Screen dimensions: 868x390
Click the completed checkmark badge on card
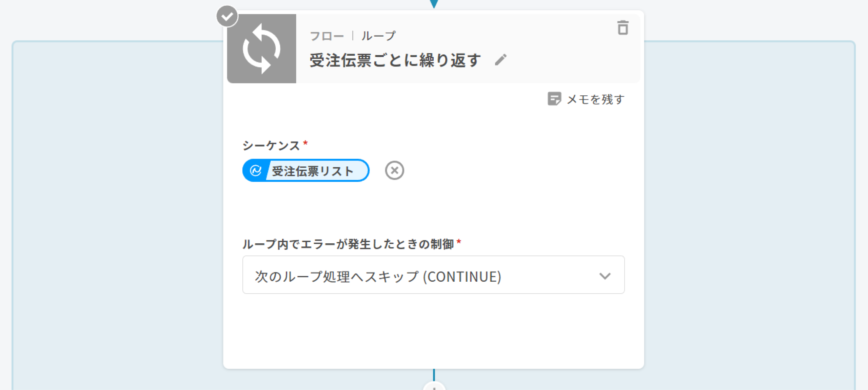pos(227,16)
